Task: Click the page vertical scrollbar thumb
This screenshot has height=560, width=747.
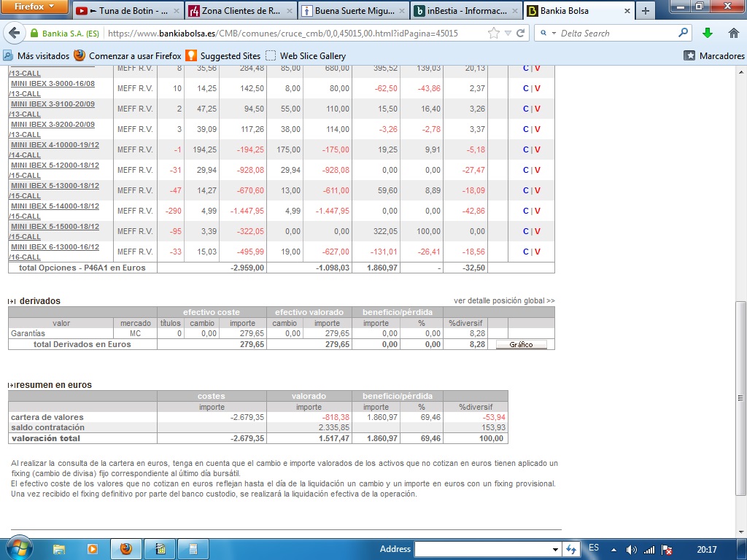Action: pyautogui.click(x=741, y=397)
